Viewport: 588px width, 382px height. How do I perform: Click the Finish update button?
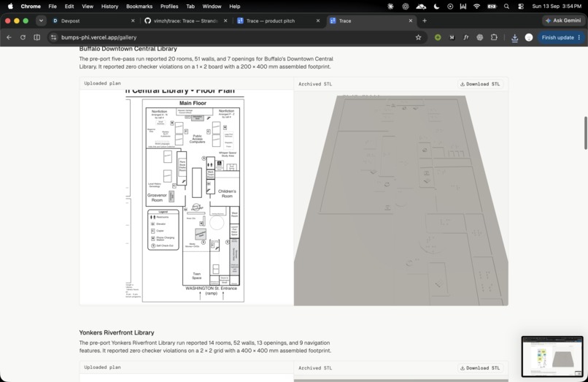(557, 37)
